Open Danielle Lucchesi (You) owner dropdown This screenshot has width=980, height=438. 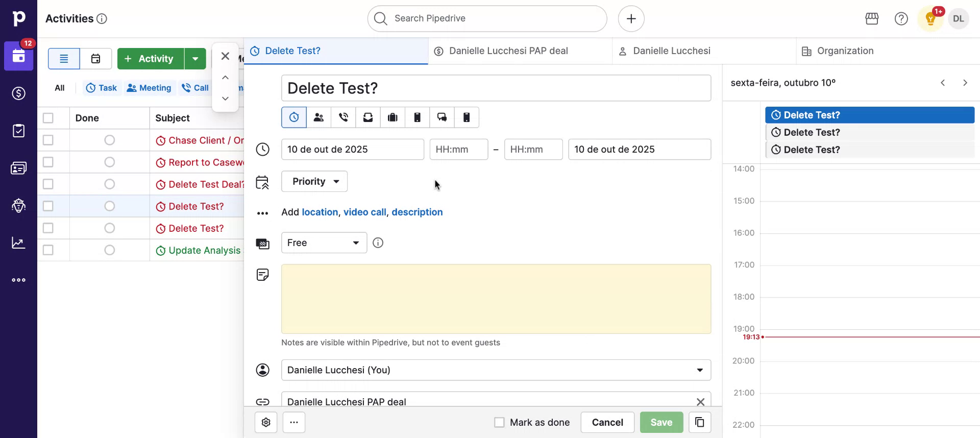pos(496,370)
